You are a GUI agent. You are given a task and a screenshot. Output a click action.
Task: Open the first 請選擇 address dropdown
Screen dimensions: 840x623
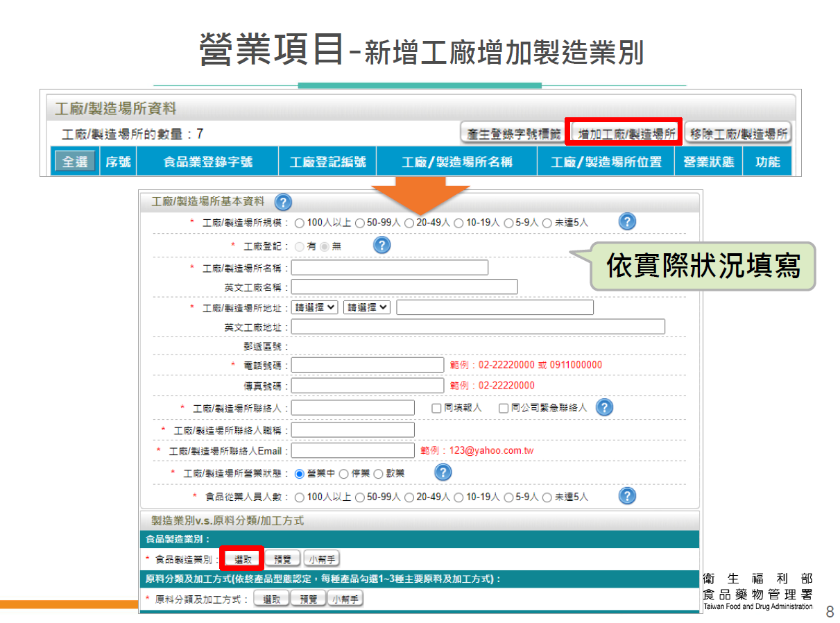315,307
